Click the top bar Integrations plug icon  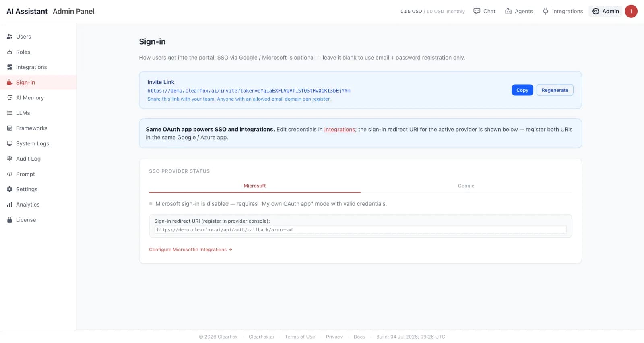click(x=546, y=11)
